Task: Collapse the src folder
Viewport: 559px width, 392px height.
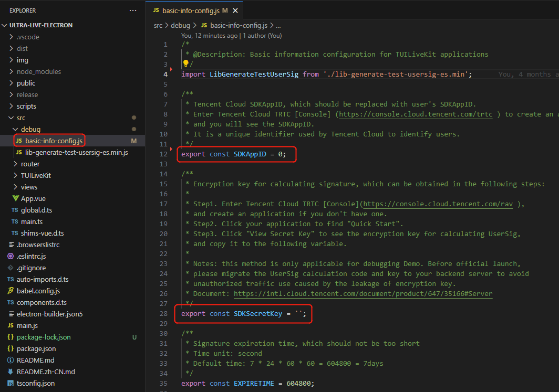Action: 20,118
